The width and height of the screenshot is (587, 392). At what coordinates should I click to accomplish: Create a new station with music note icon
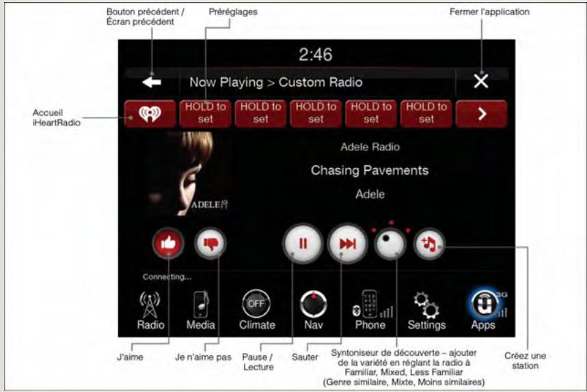pos(429,244)
